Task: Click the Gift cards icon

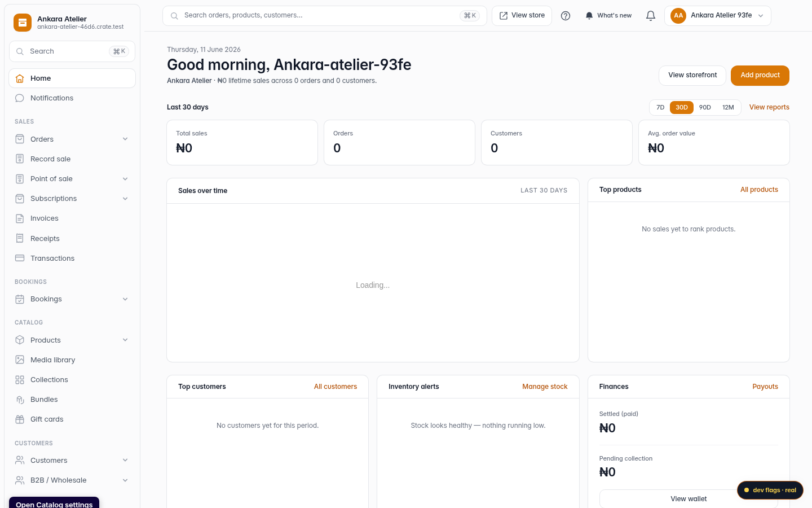Action: 20,419
